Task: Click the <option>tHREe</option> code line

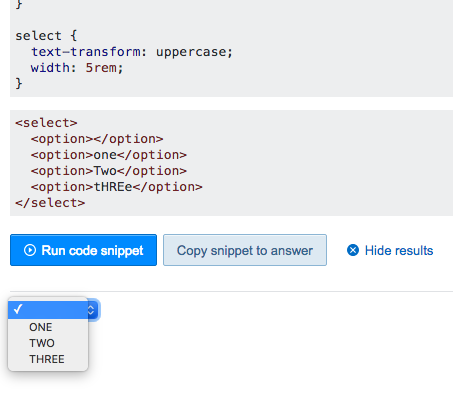Action: [x=116, y=187]
